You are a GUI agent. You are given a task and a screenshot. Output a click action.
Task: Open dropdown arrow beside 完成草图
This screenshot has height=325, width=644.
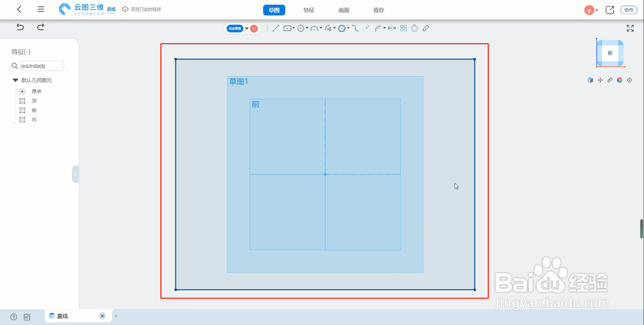click(247, 29)
